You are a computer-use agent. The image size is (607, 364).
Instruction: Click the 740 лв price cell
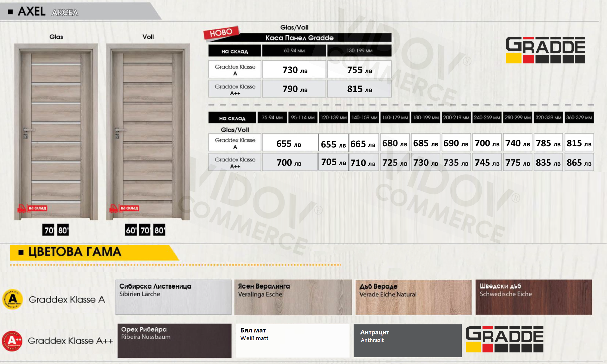click(x=518, y=143)
